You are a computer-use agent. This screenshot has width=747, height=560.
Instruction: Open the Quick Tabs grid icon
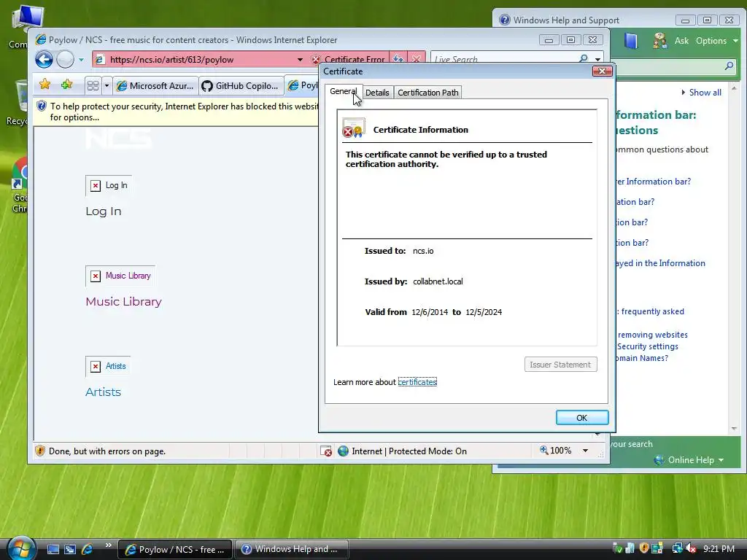point(93,86)
